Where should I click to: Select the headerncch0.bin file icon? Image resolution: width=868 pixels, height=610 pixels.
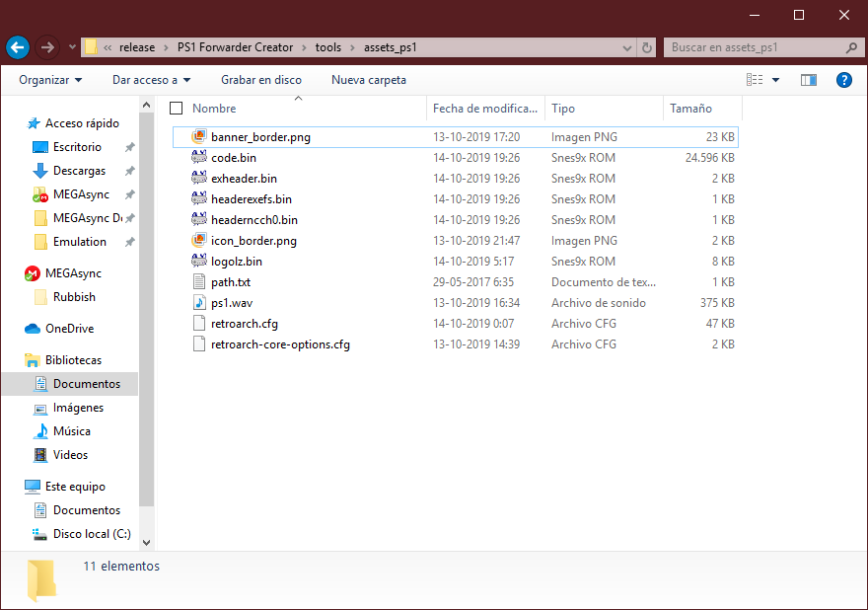coord(199,219)
